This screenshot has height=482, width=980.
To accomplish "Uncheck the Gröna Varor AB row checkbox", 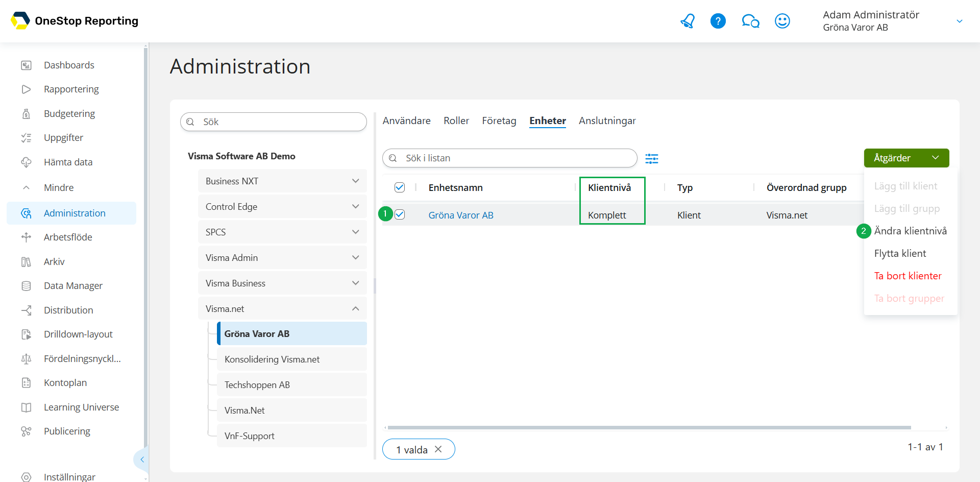I will [400, 215].
